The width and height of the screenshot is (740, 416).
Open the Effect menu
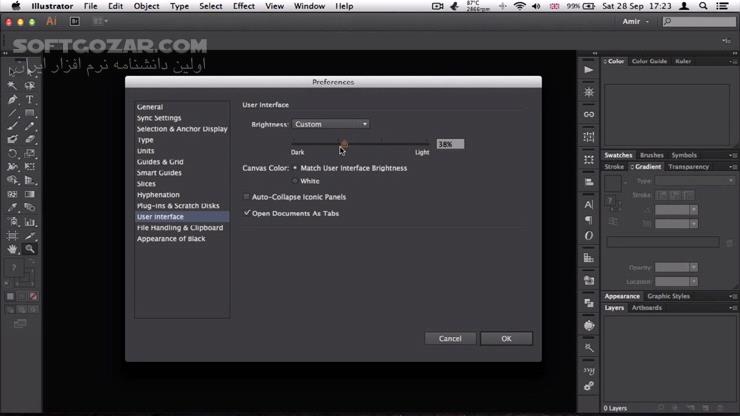[x=244, y=6]
